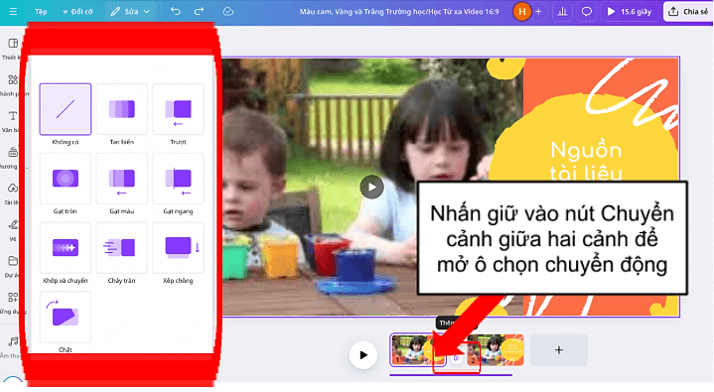Image resolution: width=714 pixels, height=392 pixels.
Task: Select the Gạt màu color wipe transition
Action: coord(122,178)
